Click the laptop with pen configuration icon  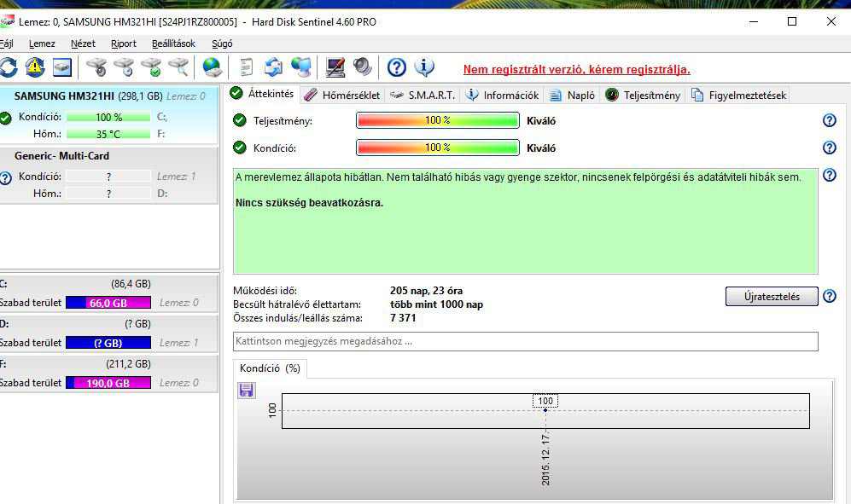coord(335,68)
